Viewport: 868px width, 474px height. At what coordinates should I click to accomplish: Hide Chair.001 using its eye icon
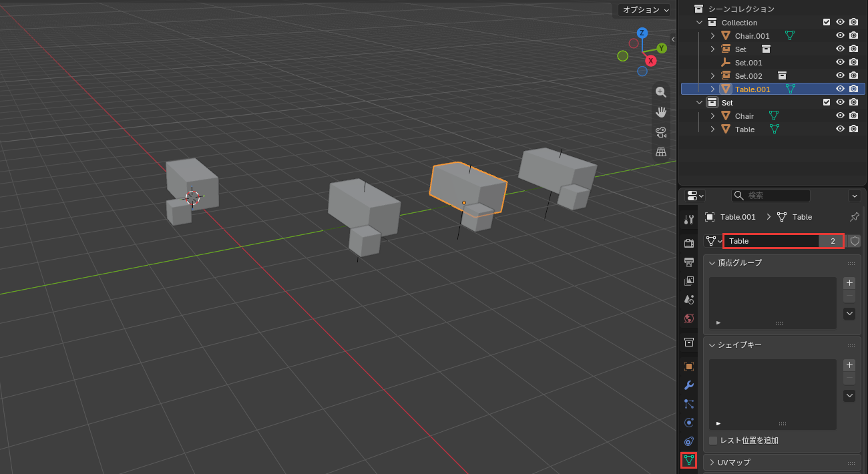(x=841, y=35)
